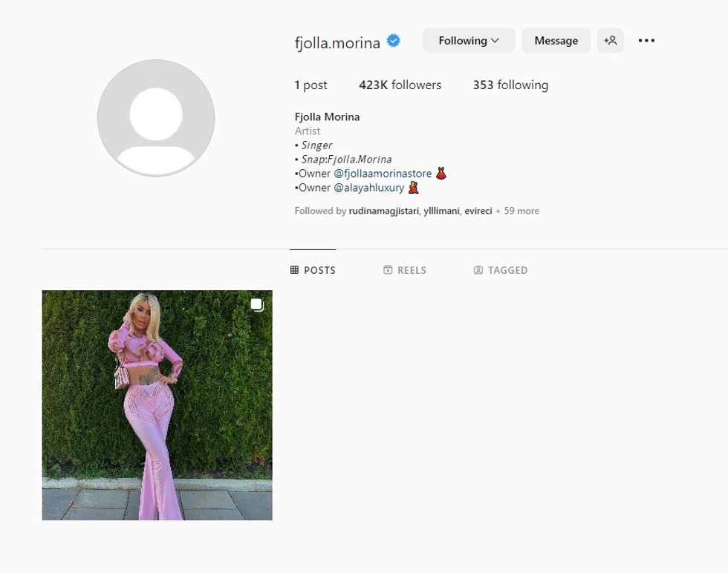Open the @fjollaamorinastore link
The image size is (728, 573).
pyautogui.click(x=383, y=174)
